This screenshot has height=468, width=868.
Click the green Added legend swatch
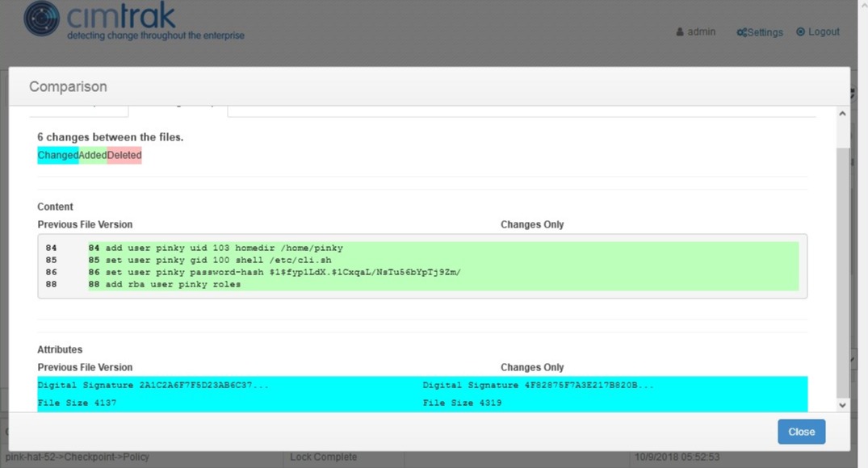point(93,155)
